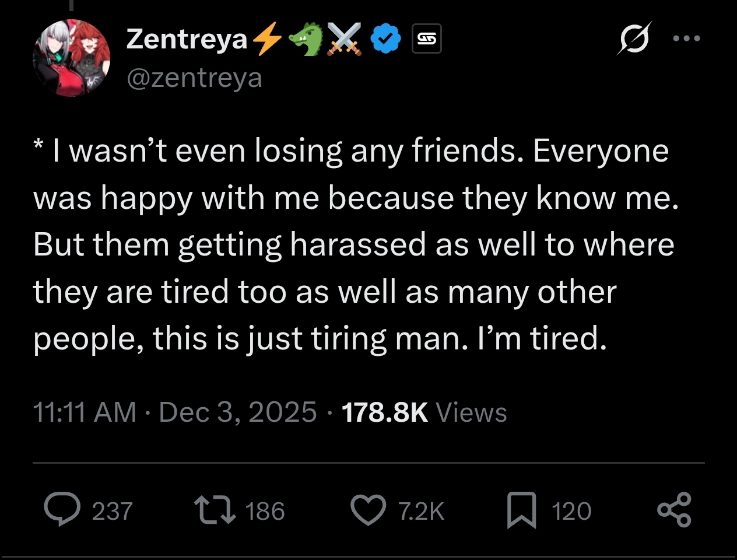Open the Grok slashed-circle icon

pos(633,38)
